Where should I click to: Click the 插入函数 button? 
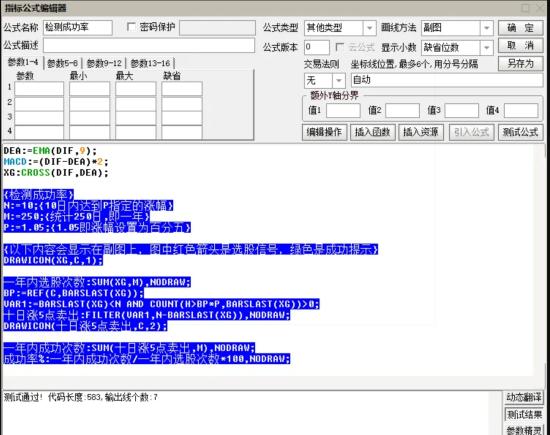[x=373, y=132]
